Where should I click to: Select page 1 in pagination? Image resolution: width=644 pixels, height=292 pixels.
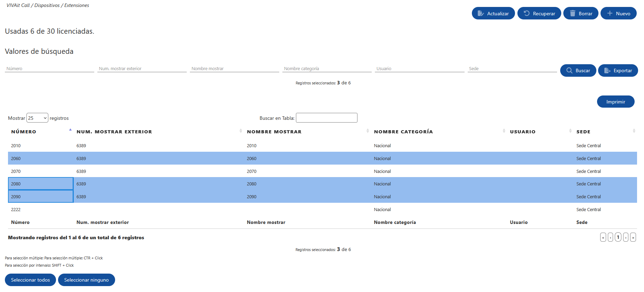(x=618, y=237)
